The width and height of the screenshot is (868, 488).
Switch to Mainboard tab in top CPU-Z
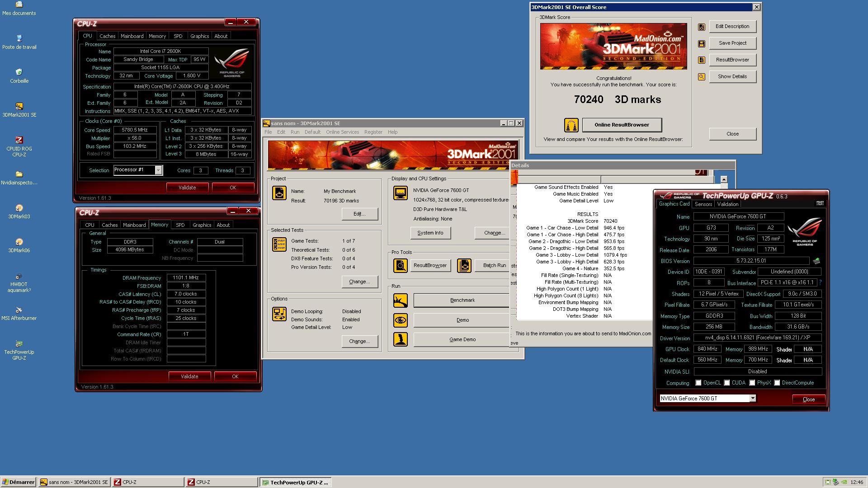132,36
